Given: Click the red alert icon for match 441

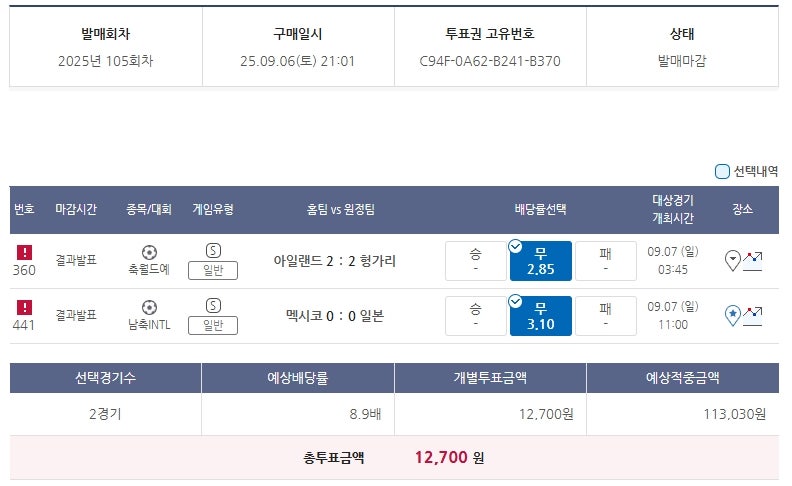Looking at the screenshot, I should [x=24, y=307].
